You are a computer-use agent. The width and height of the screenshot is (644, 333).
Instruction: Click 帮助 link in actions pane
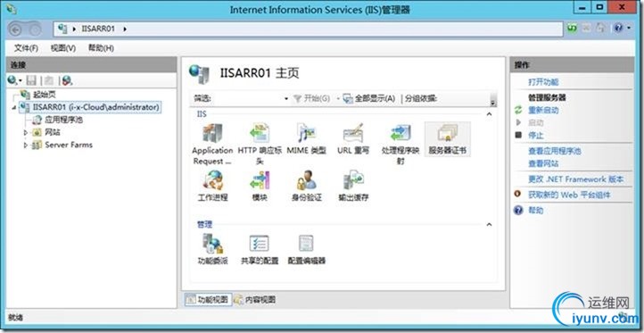click(536, 211)
